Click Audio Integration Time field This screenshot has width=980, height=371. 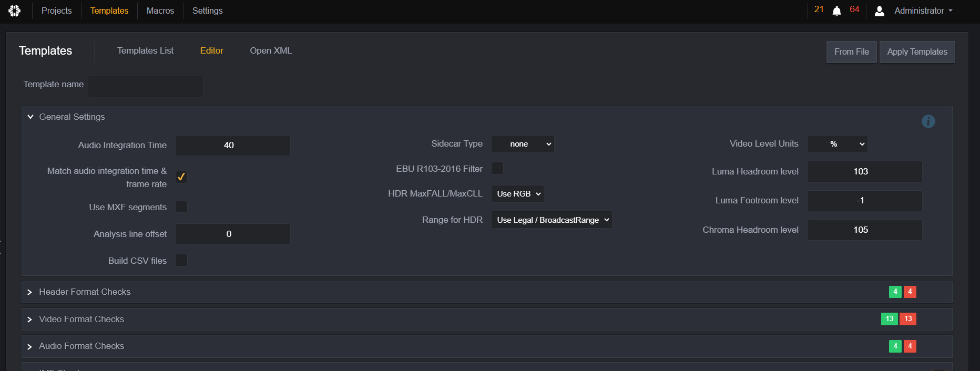233,146
